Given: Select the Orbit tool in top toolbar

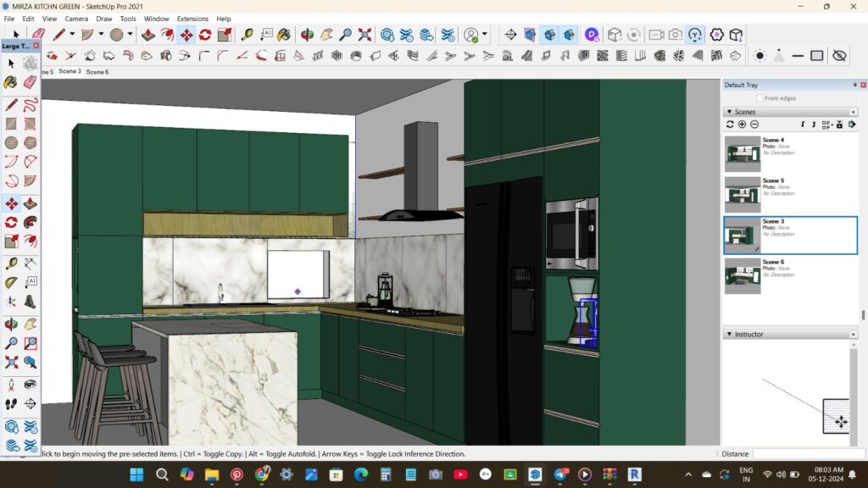Looking at the screenshot, I should [307, 34].
